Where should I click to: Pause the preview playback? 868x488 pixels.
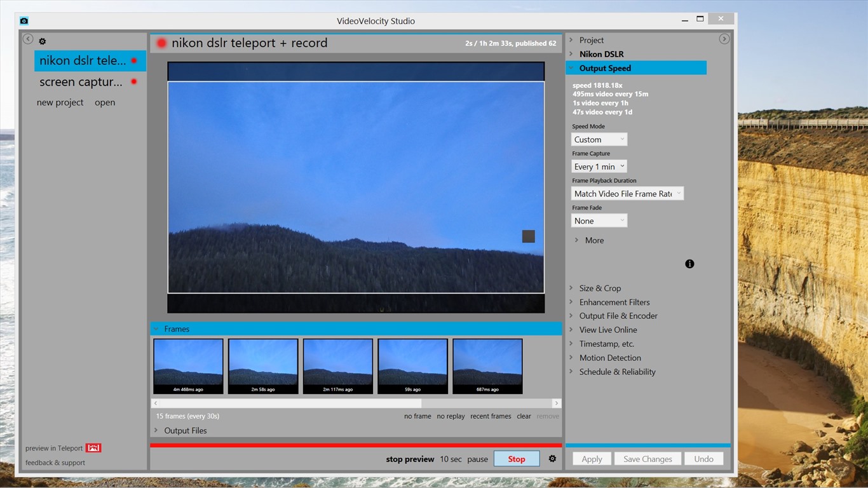477,458
